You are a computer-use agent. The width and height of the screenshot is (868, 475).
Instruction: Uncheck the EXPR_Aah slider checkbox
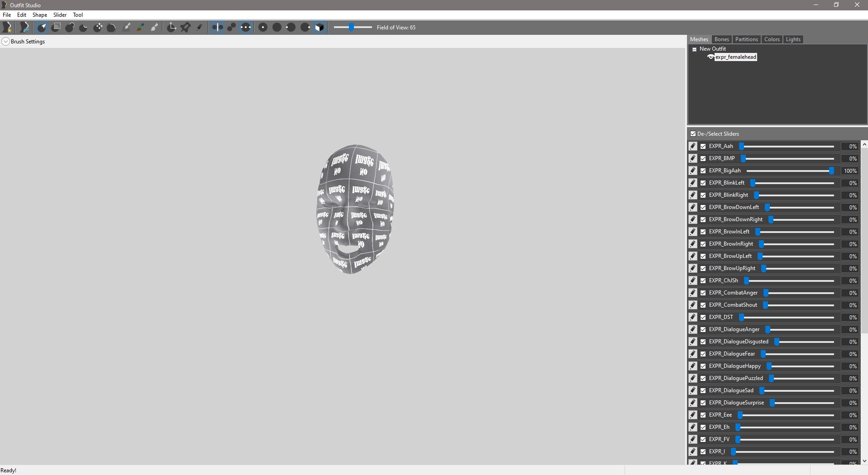pyautogui.click(x=703, y=147)
